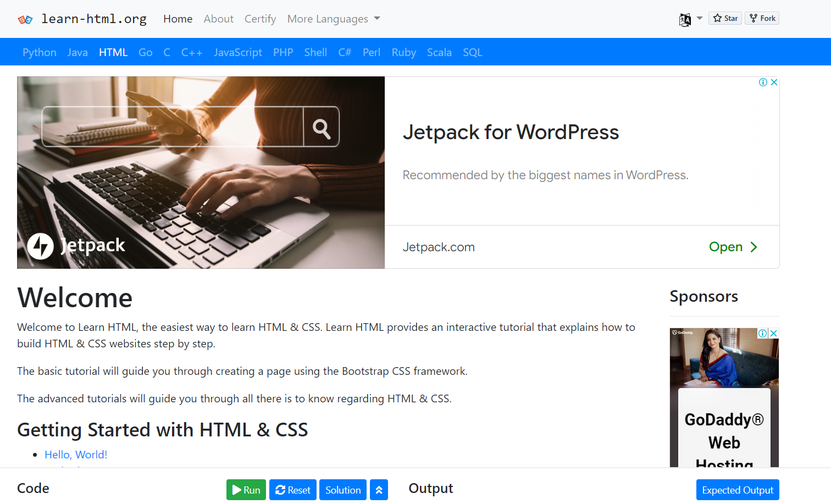Open the Certify page
The height and width of the screenshot is (504, 831).
(x=260, y=19)
